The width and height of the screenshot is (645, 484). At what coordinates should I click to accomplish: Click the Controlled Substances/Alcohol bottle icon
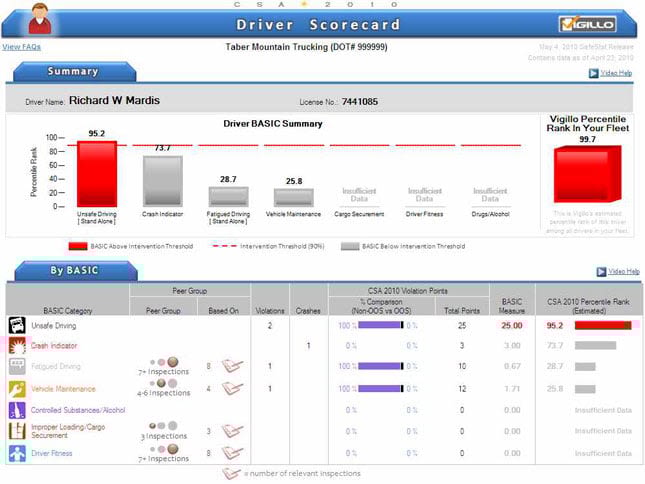click(17, 410)
